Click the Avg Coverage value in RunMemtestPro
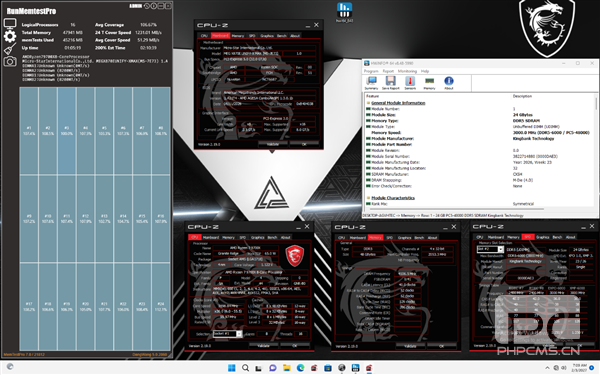600x375 pixels. (x=148, y=24)
